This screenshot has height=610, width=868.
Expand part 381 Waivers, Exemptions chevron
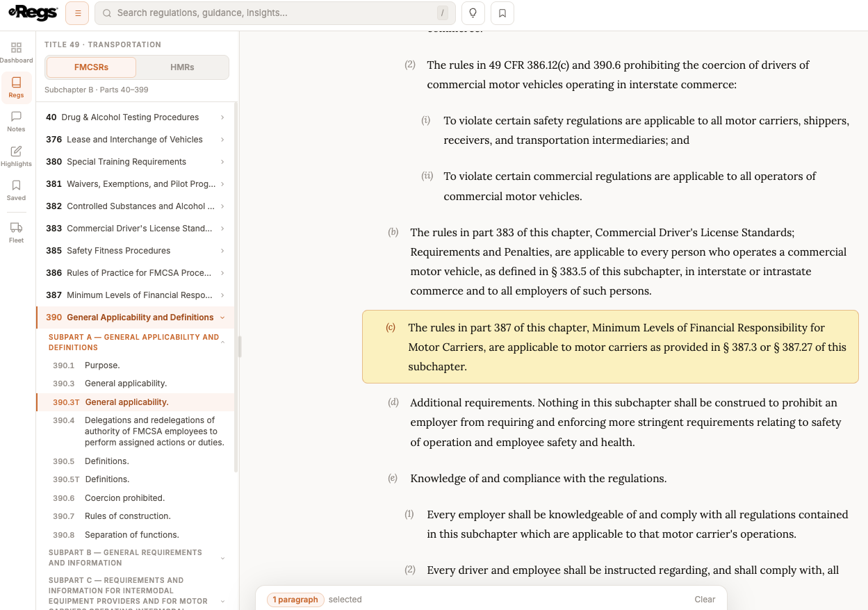(222, 184)
